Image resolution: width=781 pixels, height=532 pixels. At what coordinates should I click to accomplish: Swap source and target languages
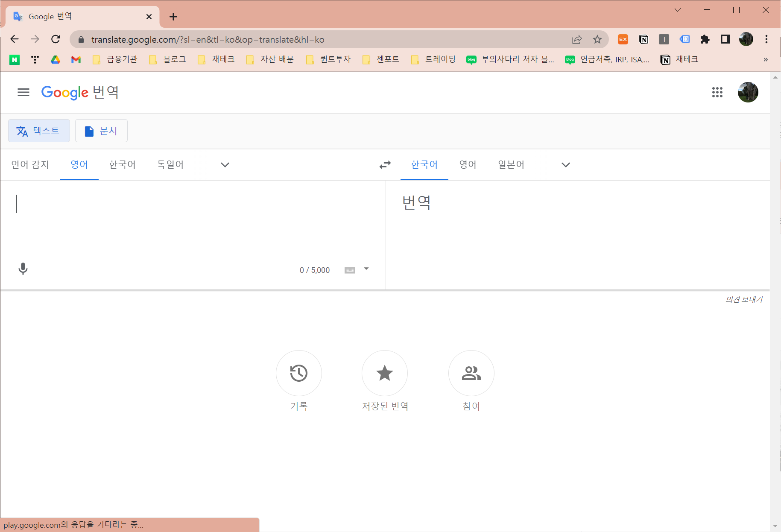[385, 165]
